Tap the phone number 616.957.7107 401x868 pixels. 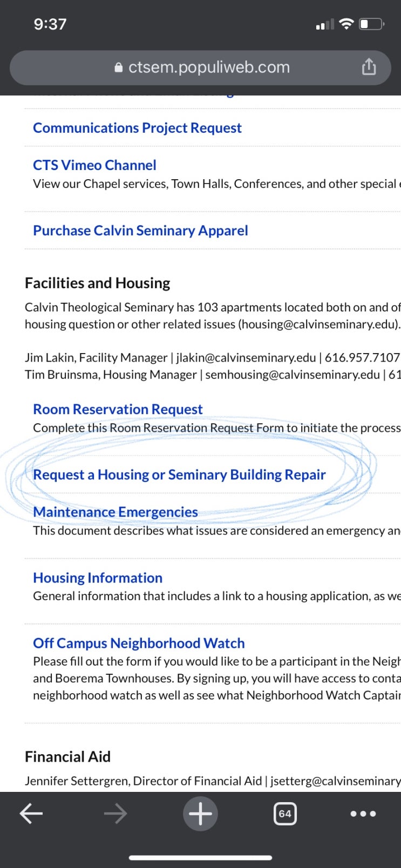[x=362, y=358]
